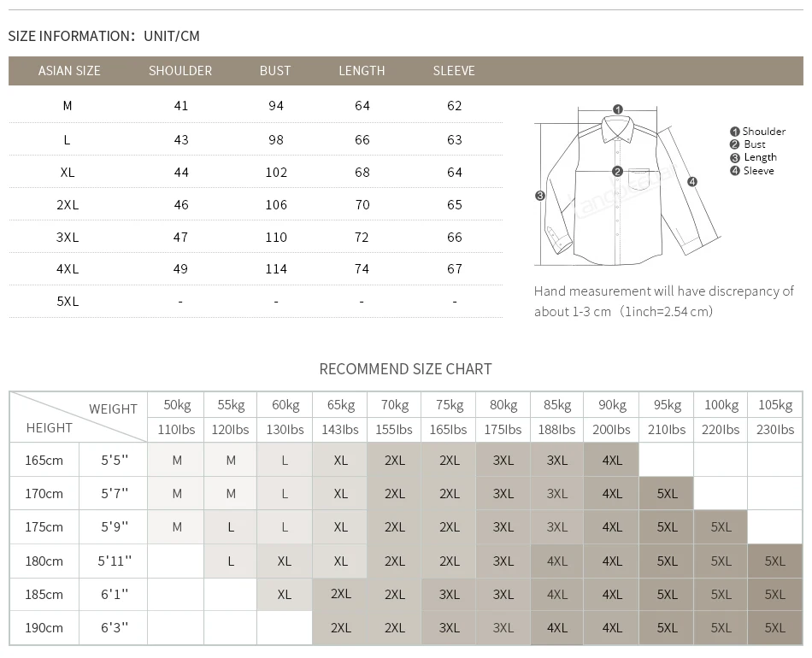Click the Bust legend bullet icon
812x658 pixels.
(x=734, y=144)
